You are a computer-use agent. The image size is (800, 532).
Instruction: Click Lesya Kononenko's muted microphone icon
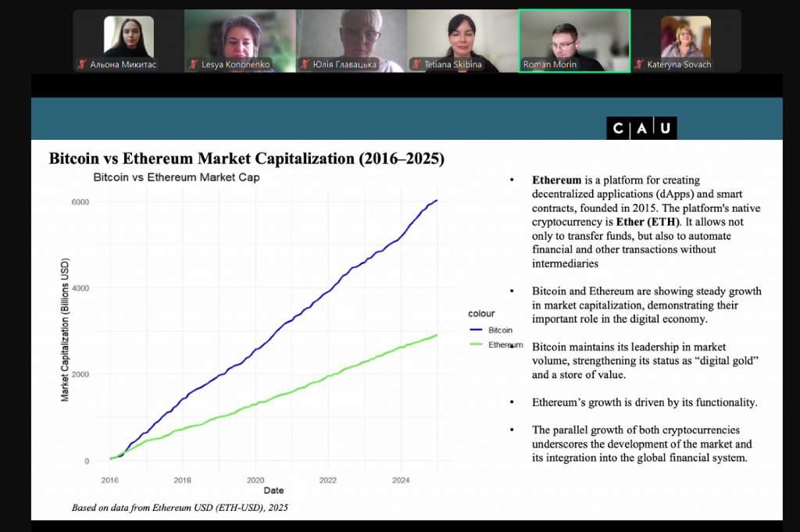pos(192,65)
